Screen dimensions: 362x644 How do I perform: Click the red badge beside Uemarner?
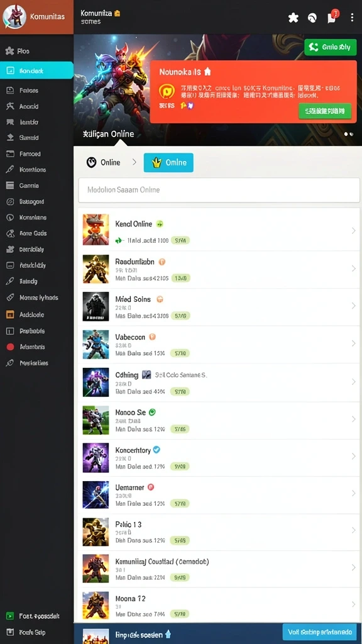point(151,487)
